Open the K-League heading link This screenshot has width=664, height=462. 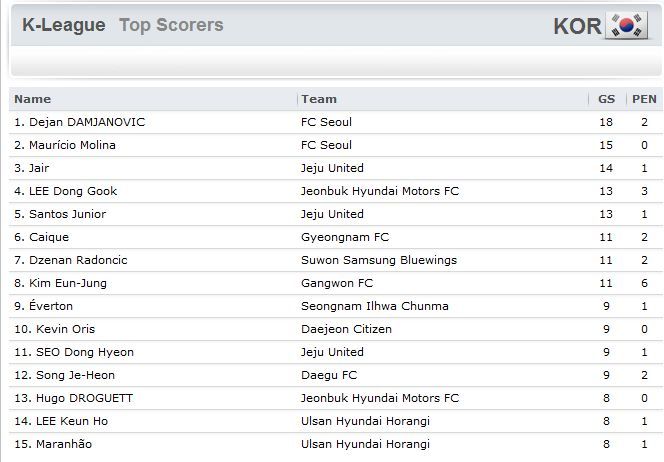tap(64, 25)
